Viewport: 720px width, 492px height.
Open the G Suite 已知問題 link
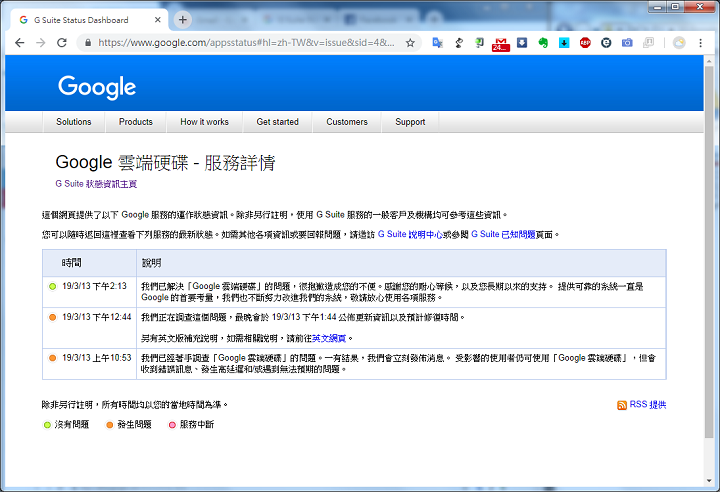503,234
